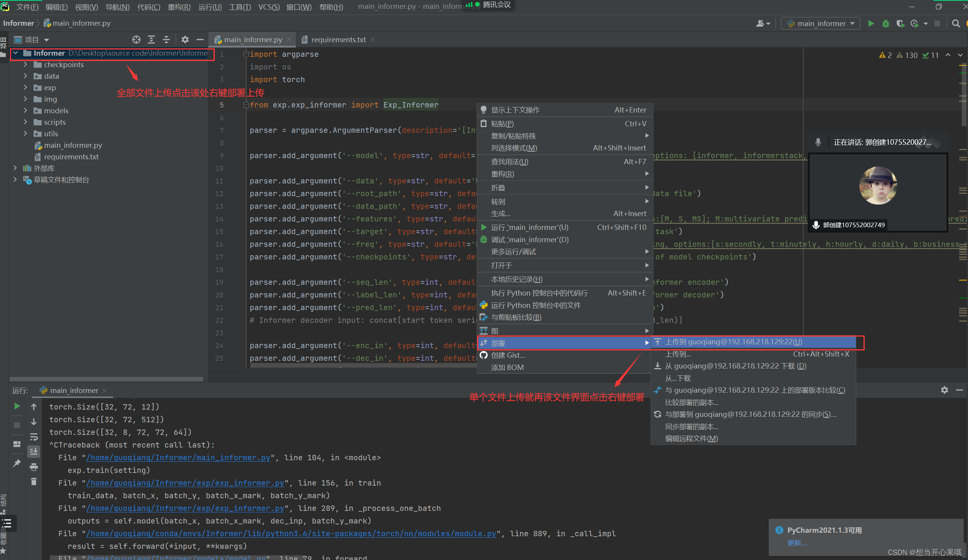This screenshot has width=968, height=560.
Task: Close the main_informer run tab
Action: coord(104,390)
